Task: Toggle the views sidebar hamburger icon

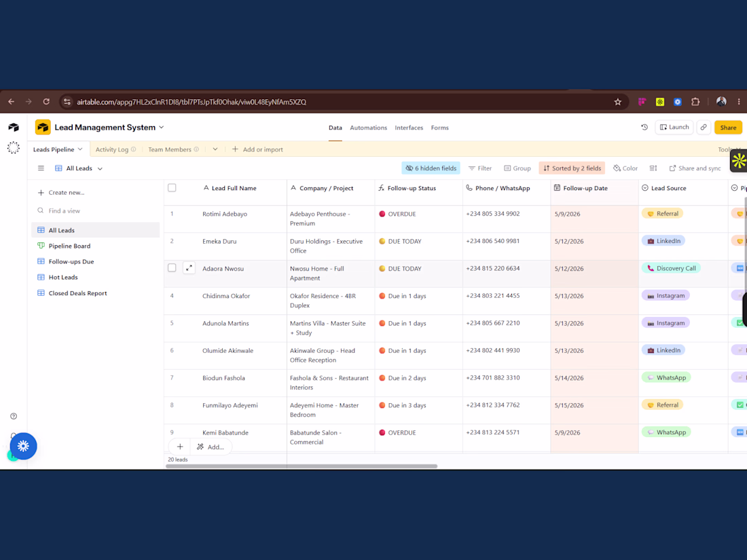Action: click(x=41, y=168)
